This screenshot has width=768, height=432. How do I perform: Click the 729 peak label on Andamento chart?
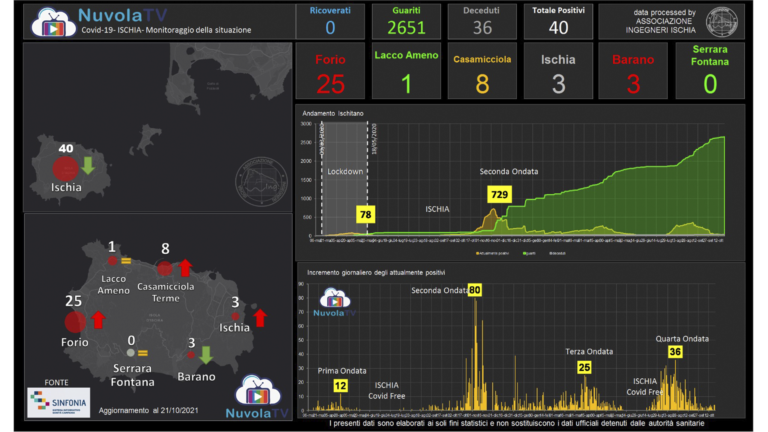tap(498, 193)
